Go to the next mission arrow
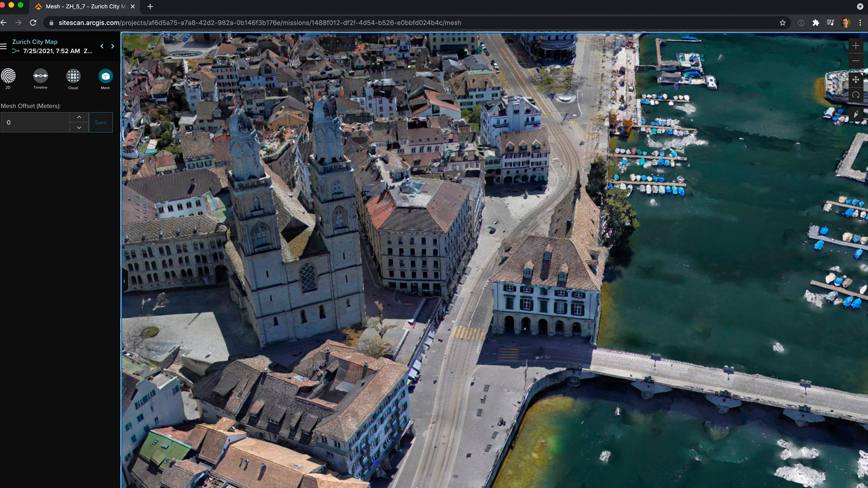Screen dimensions: 868x488 [113, 46]
